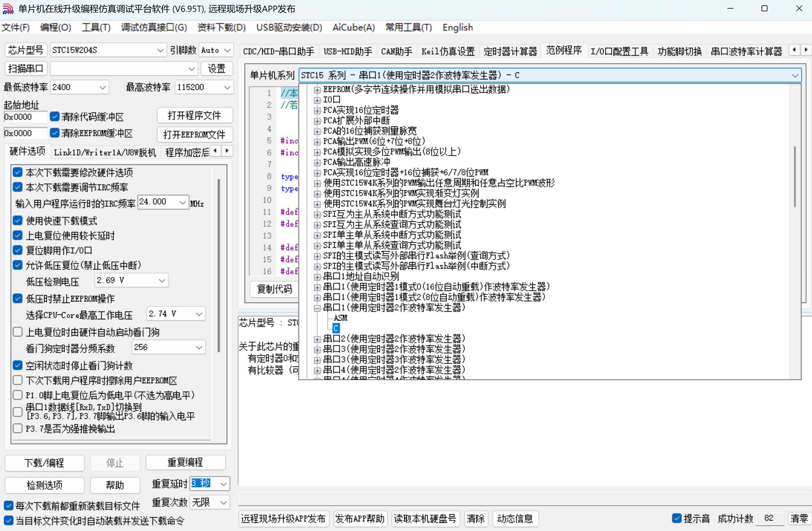Click the example tree vertical scrollbar thumb
812x531 pixels.
pyautogui.click(x=795, y=177)
